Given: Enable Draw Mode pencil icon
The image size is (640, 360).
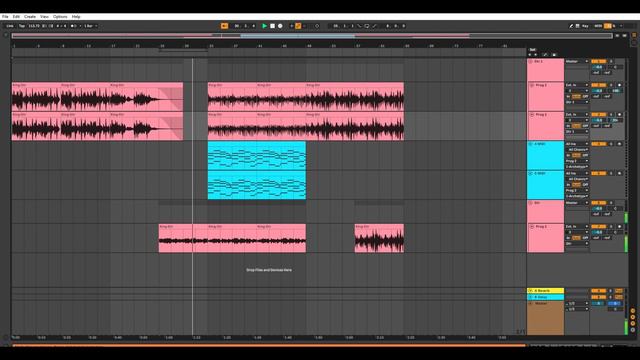Looking at the screenshot, I should pos(571,26).
